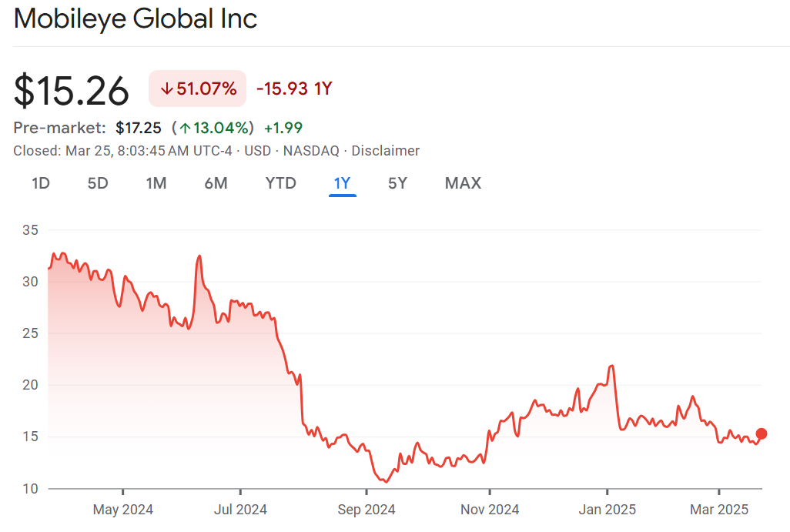Click the active 1Y range tab
Viewport: 790px width, 532px height.
pyautogui.click(x=342, y=183)
